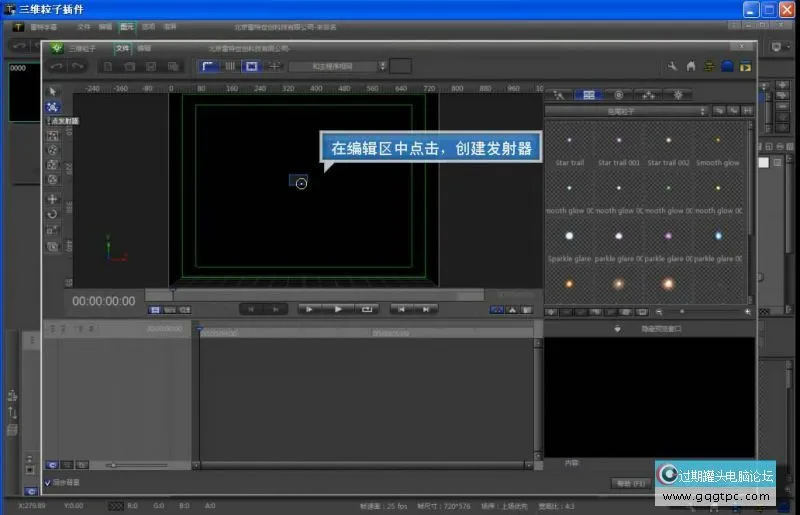Toggle the safe frame display button
The height and width of the screenshot is (515, 800).
[x=251, y=66]
